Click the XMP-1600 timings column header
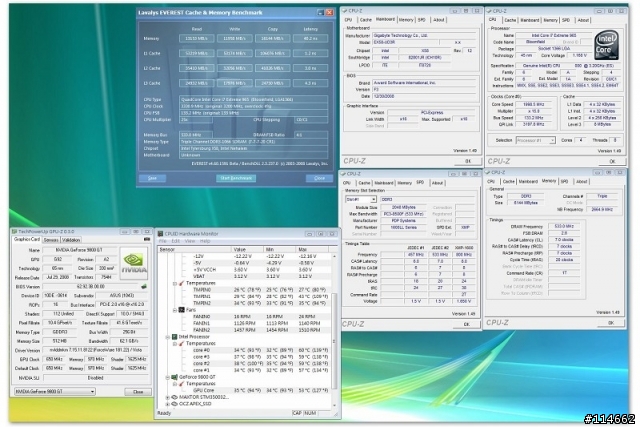 (464, 248)
